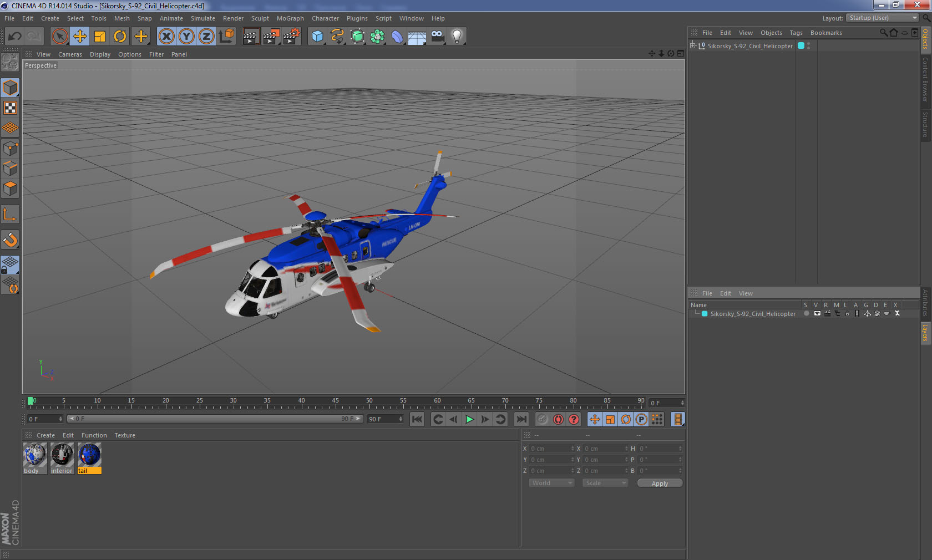932x560 pixels.
Task: Open viewport Display menu
Action: coord(100,54)
